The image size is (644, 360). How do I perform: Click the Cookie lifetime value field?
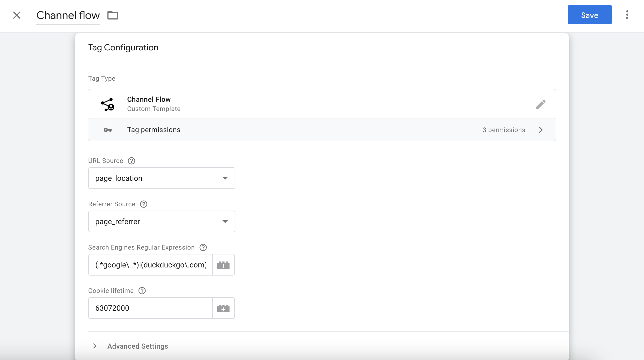coord(150,308)
